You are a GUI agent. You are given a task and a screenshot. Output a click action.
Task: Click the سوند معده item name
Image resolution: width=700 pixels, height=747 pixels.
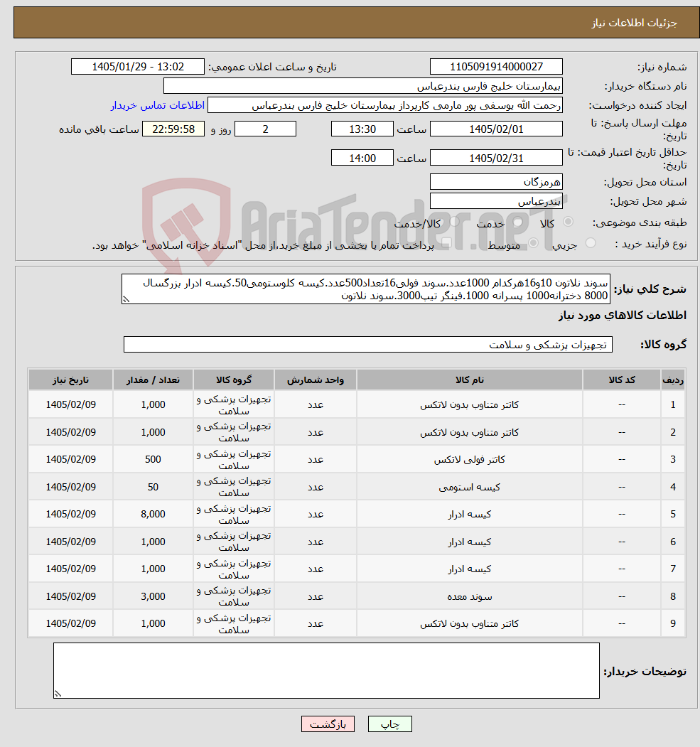tap(470, 597)
